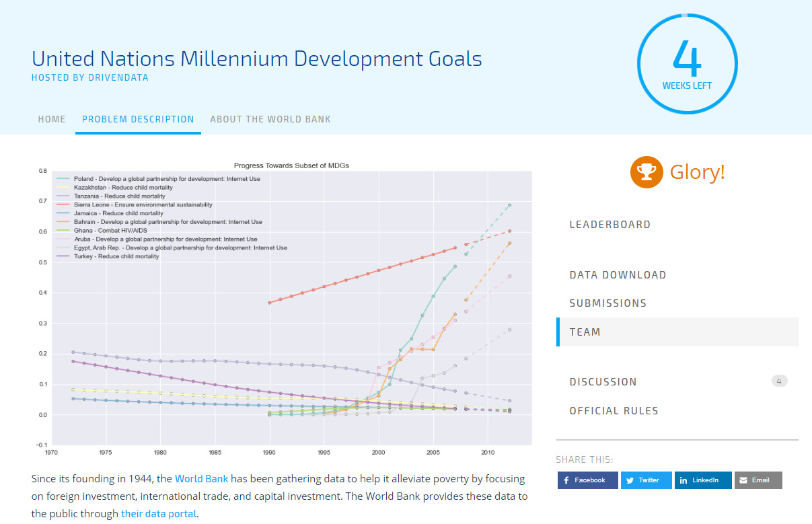Image resolution: width=812 pixels, height=524 pixels.
Task: Click the SHARE THIS: label
Action: pos(585,460)
